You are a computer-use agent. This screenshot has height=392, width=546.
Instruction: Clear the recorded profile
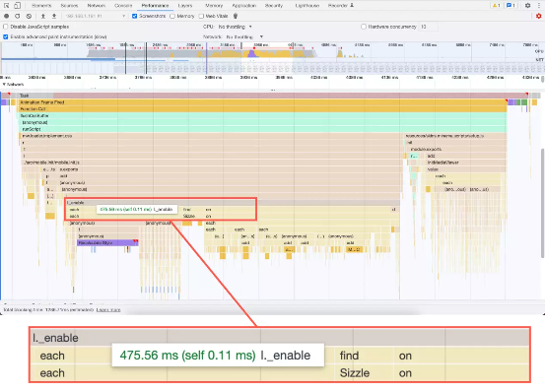point(29,16)
